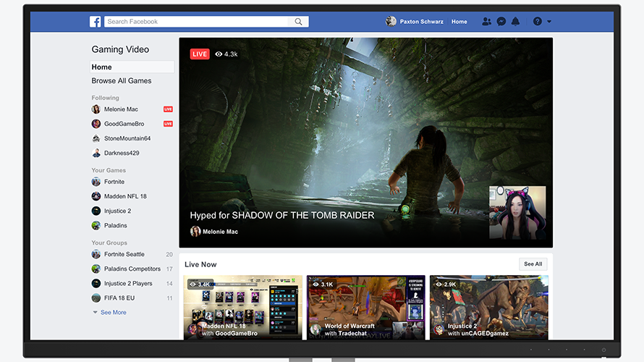Screen dimensions: 644x362
Task: Open the help question mark icon
Action: pyautogui.click(x=537, y=22)
